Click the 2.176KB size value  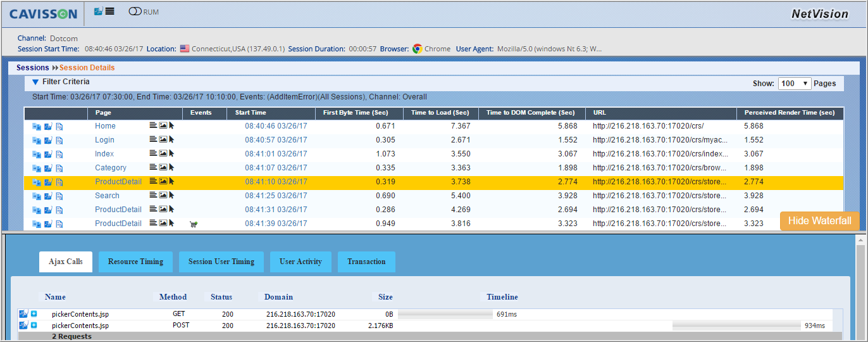point(381,326)
